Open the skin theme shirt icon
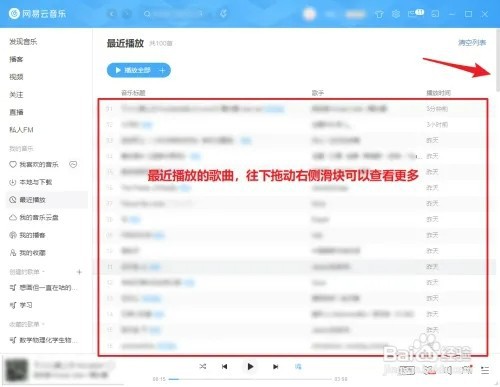This screenshot has height=387, width=500. (379, 14)
